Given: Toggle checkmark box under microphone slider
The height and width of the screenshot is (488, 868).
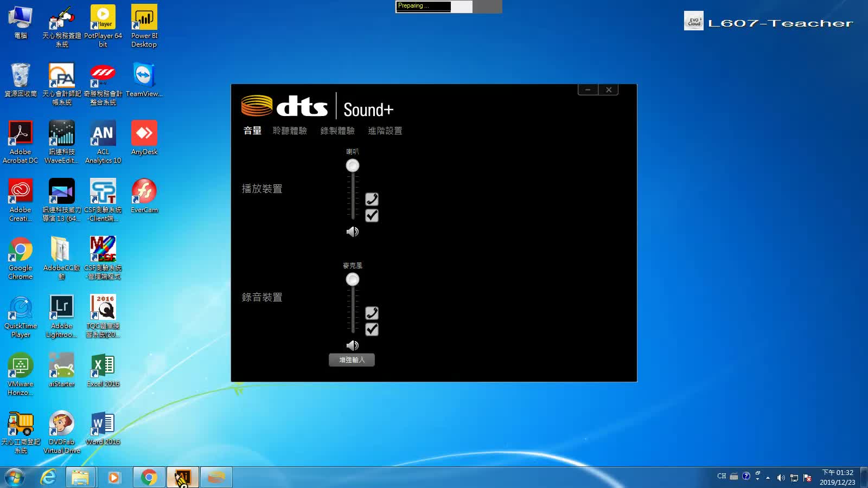Looking at the screenshot, I should (372, 329).
